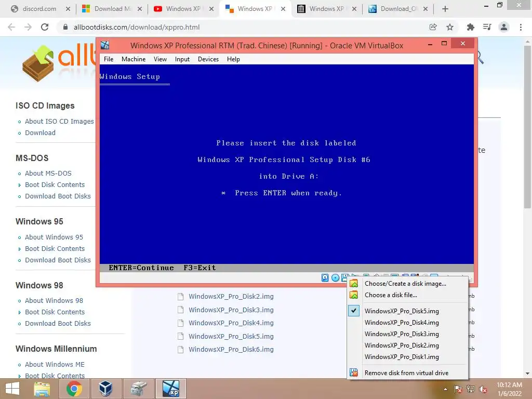Click the file icon next to WindowsXP_Pro_Disk2.img link
This screenshot has width=532, height=399.
(180, 297)
